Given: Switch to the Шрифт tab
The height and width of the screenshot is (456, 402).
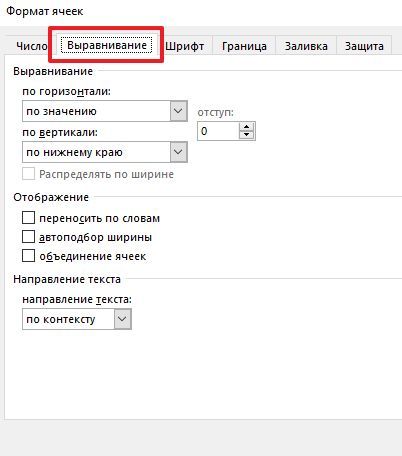Looking at the screenshot, I should pos(184,46).
